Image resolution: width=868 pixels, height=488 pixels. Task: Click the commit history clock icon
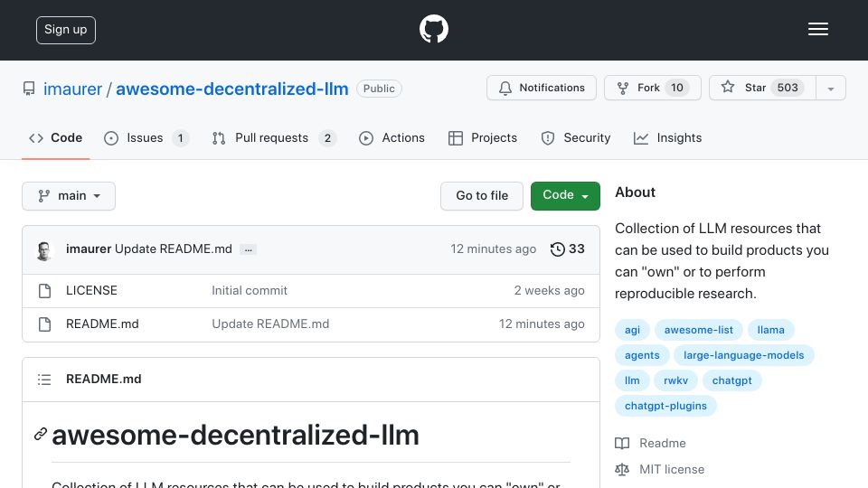558,249
